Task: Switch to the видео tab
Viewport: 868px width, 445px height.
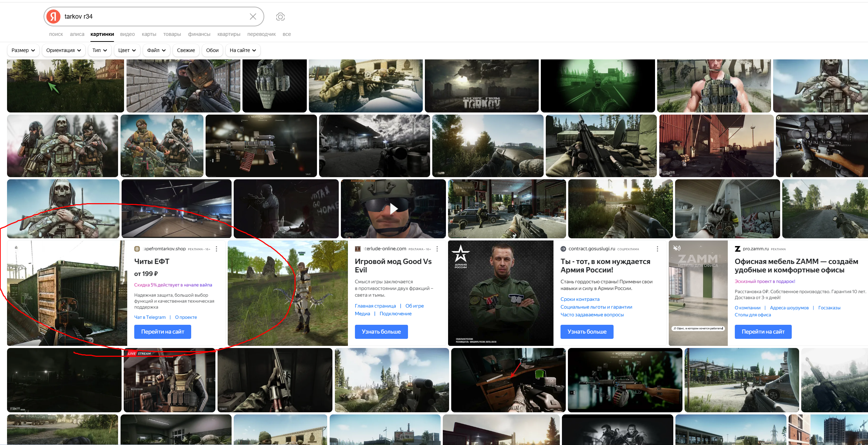Action: pos(127,34)
